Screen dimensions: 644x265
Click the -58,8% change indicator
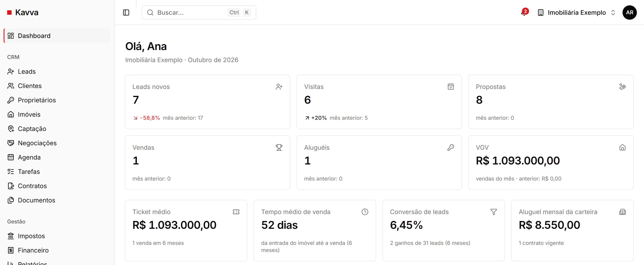(146, 118)
